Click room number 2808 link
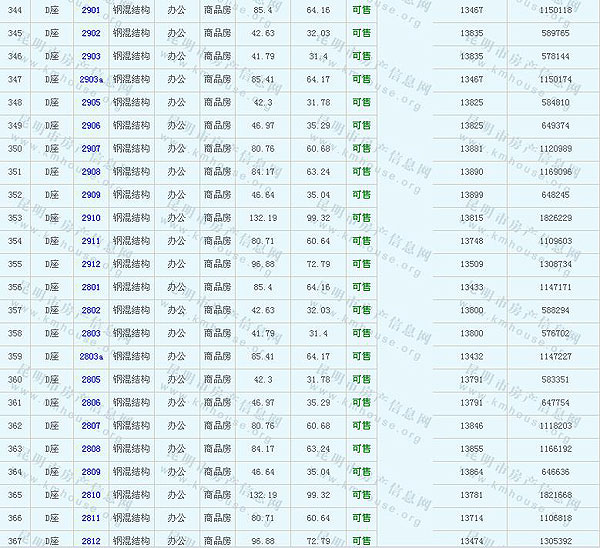The width and height of the screenshot is (600, 548). (91, 449)
